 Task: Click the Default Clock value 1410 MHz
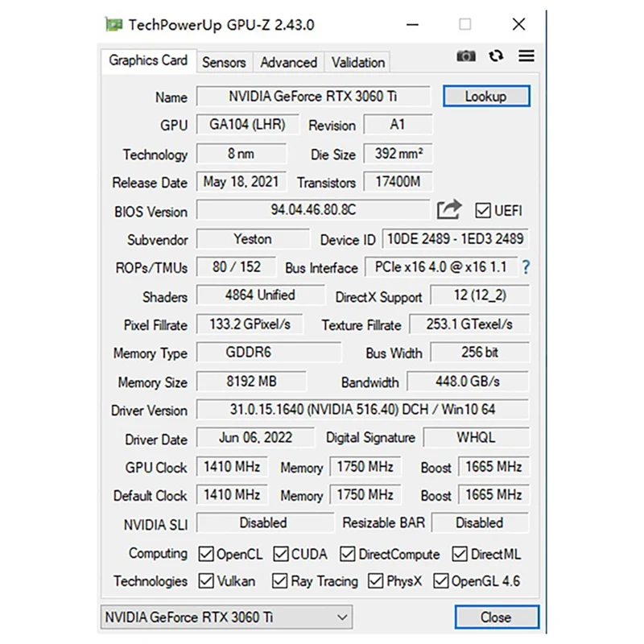coord(232,494)
